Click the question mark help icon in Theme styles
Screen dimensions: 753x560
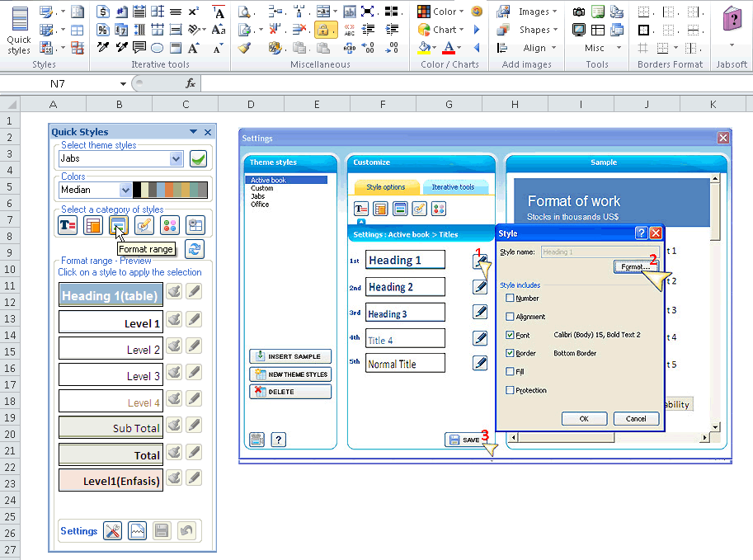click(279, 440)
